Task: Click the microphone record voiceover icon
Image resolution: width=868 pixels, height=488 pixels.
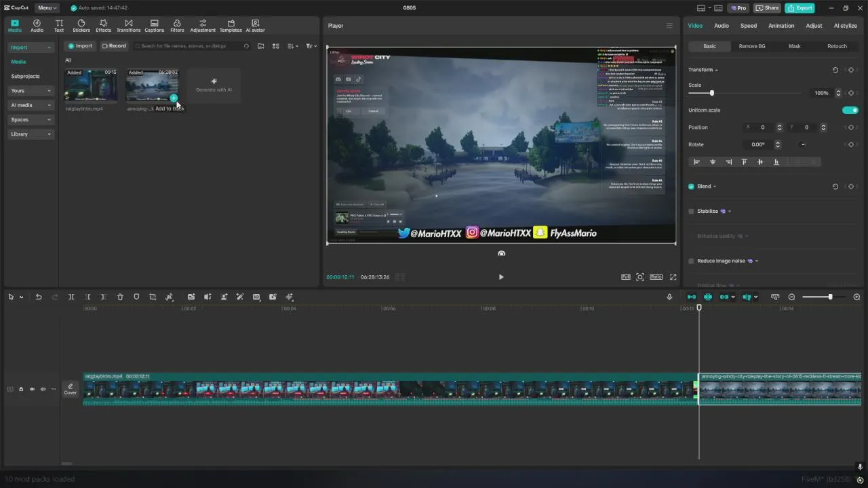Action: [x=669, y=297]
